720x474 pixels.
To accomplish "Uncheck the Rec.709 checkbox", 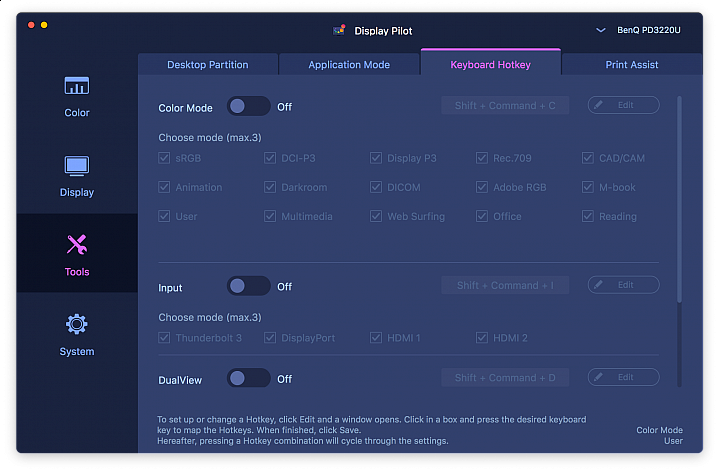I will coord(482,158).
